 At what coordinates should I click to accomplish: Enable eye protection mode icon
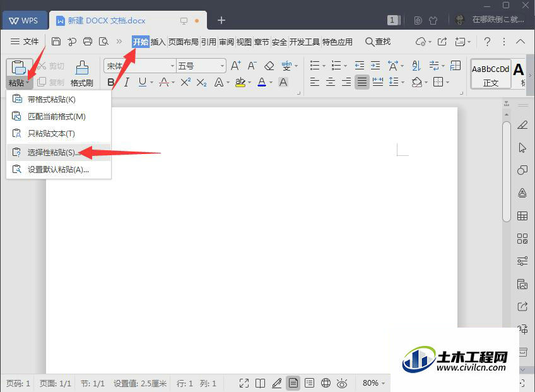click(x=342, y=383)
